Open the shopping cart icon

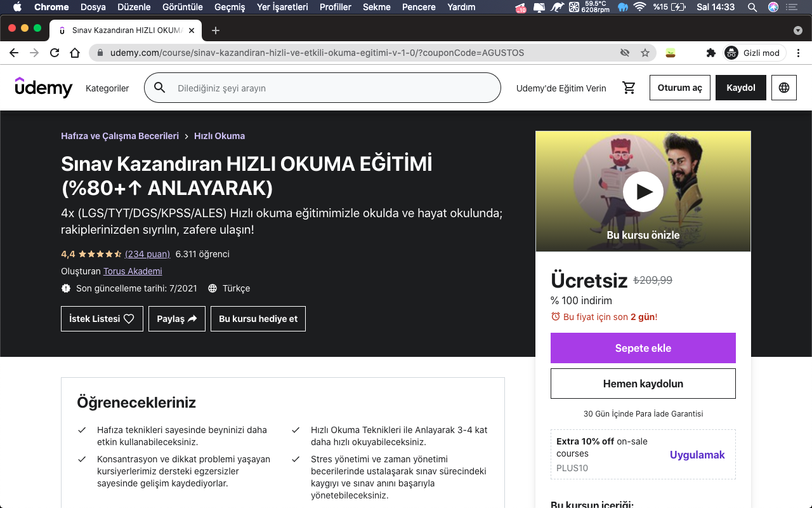[629, 88]
